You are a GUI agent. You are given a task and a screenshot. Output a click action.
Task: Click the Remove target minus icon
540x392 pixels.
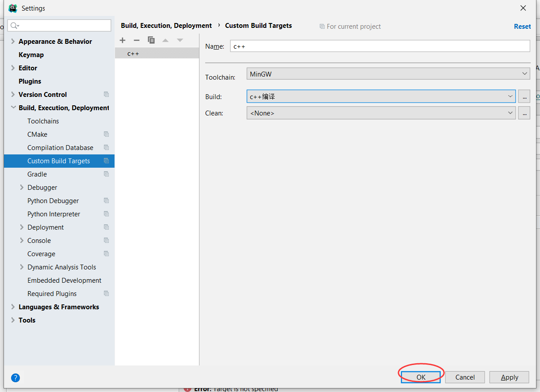click(137, 40)
